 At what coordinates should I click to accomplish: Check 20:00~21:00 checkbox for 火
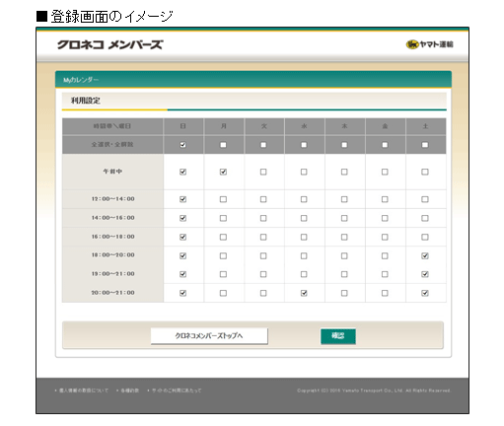(263, 293)
